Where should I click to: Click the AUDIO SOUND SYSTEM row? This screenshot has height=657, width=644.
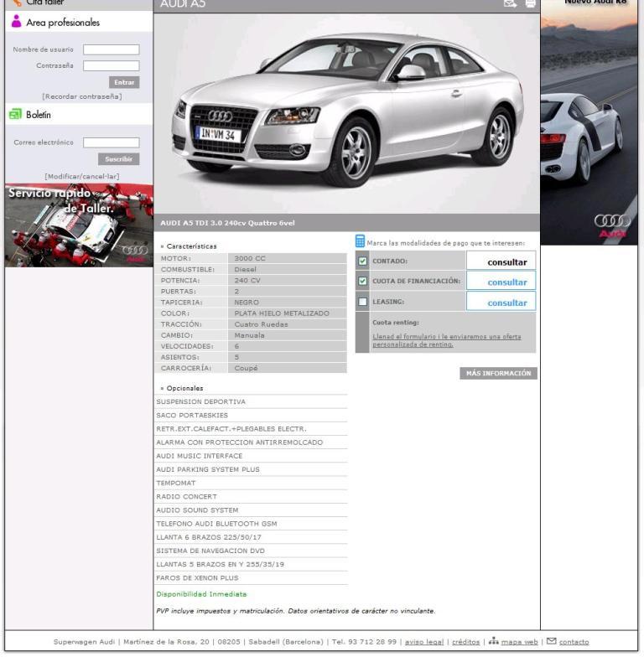251,510
